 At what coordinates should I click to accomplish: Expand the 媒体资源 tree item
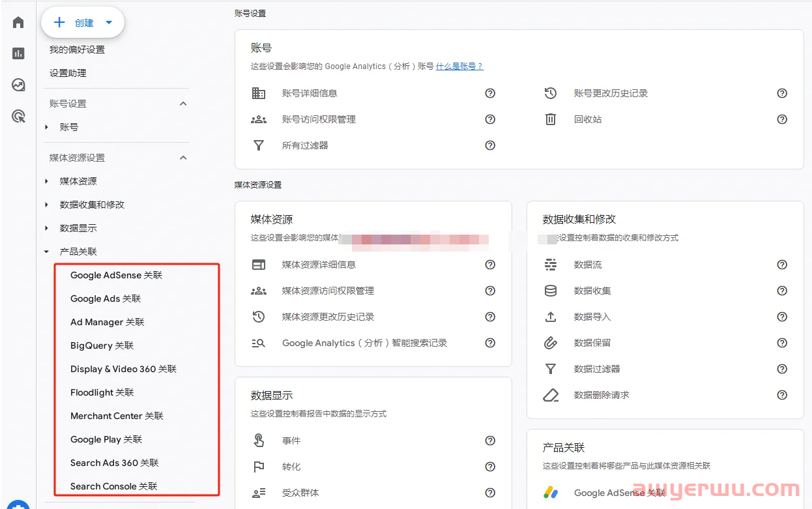coord(46,181)
